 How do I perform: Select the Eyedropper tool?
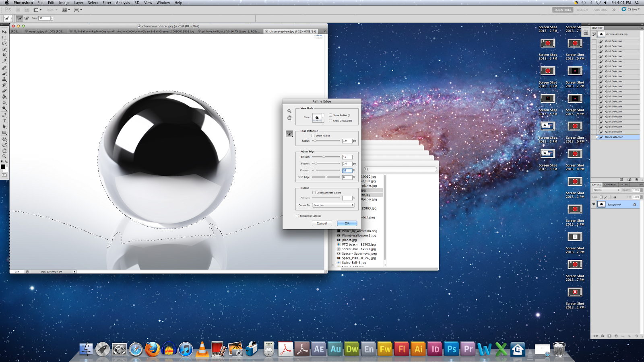(x=4, y=61)
